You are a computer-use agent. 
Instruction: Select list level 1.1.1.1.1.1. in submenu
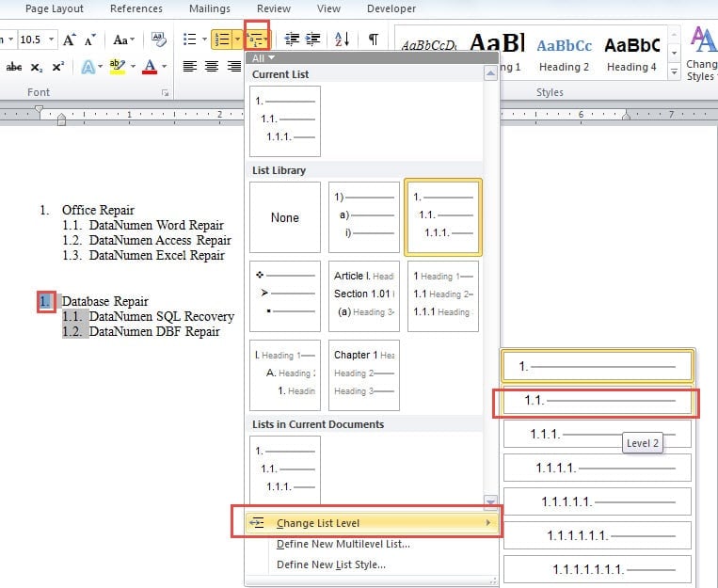598,535
